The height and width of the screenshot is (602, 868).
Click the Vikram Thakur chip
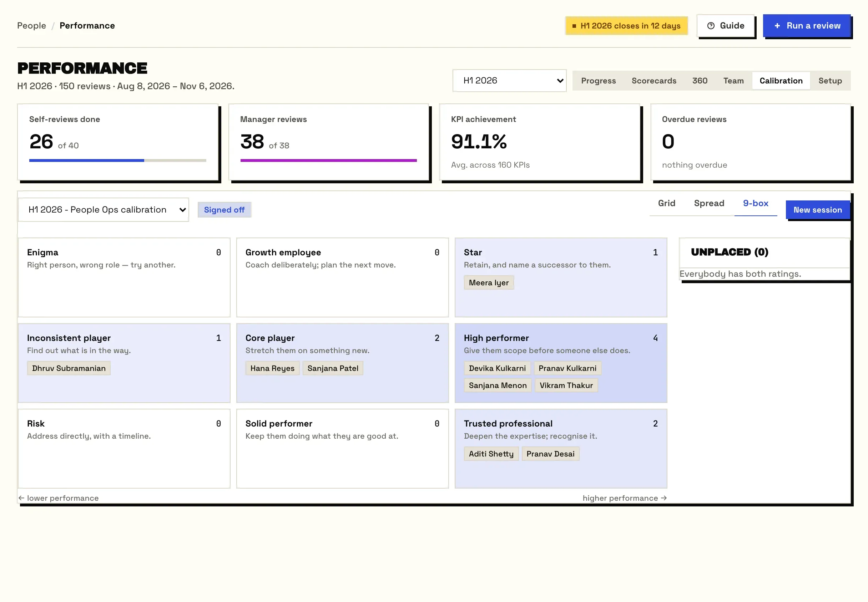coord(566,386)
